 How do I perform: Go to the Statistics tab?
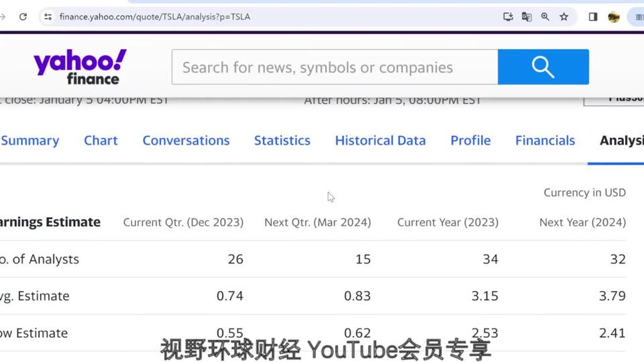pyautogui.click(x=282, y=141)
